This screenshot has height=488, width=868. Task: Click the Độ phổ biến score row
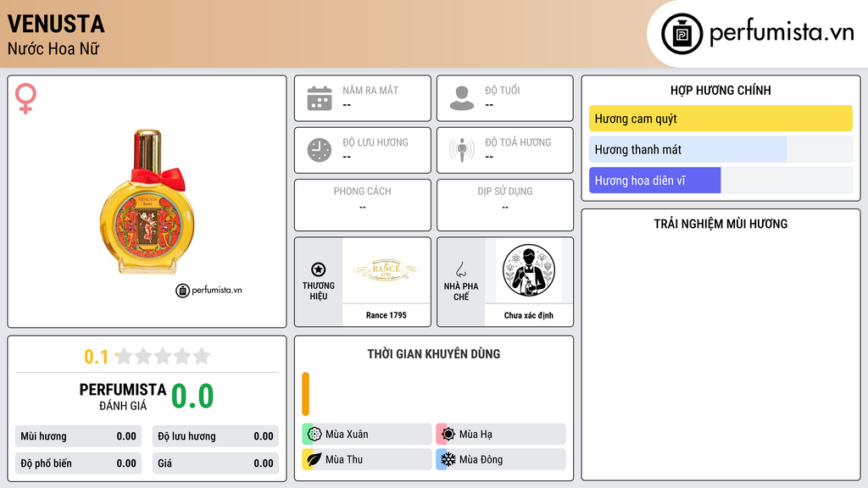point(78,463)
